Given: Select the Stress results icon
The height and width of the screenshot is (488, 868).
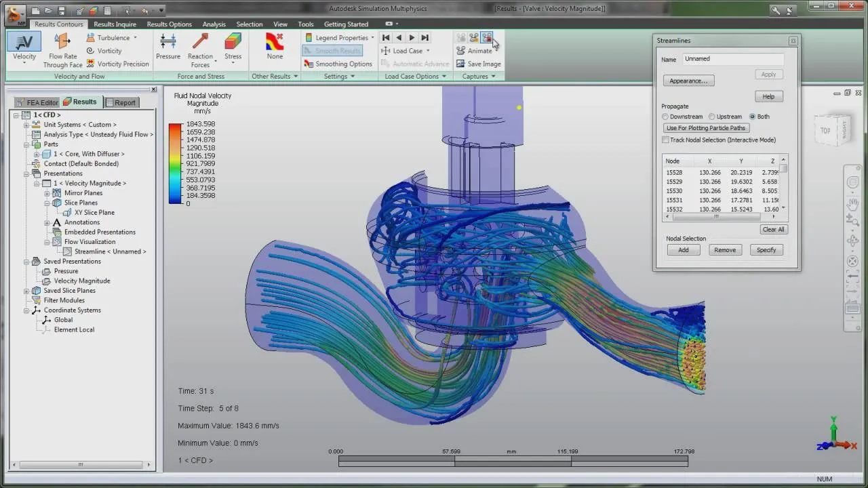Looking at the screenshot, I should 233,42.
